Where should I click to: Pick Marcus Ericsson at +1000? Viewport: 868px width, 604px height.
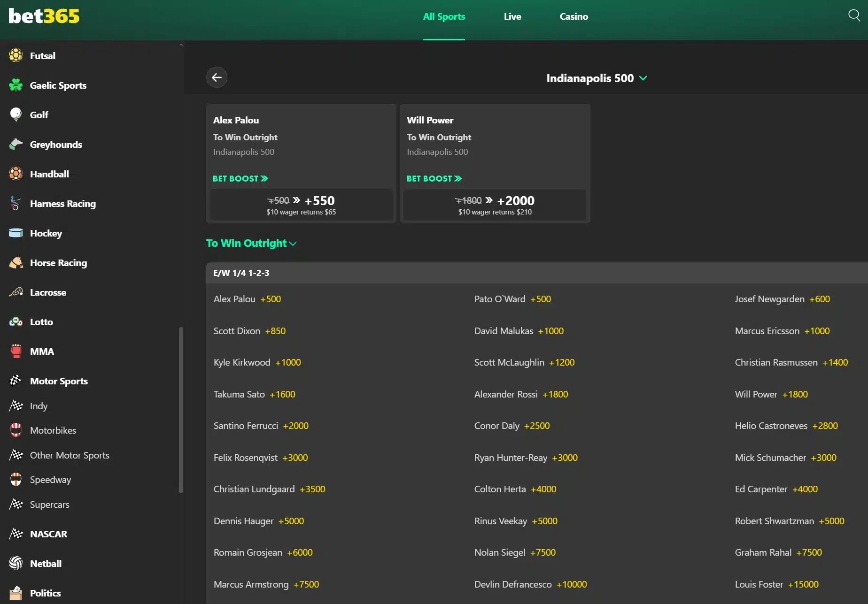782,331
